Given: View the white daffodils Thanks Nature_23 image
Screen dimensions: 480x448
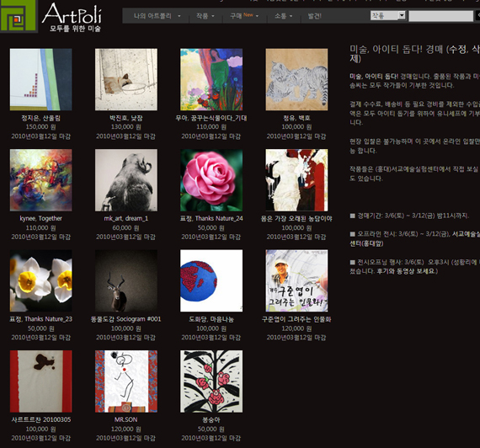Looking at the screenshot, I should [40, 280].
